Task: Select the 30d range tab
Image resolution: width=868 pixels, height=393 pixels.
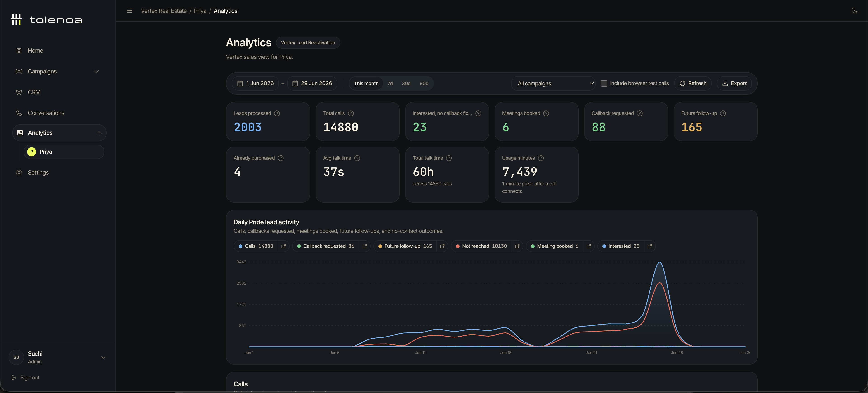Action: (406, 83)
